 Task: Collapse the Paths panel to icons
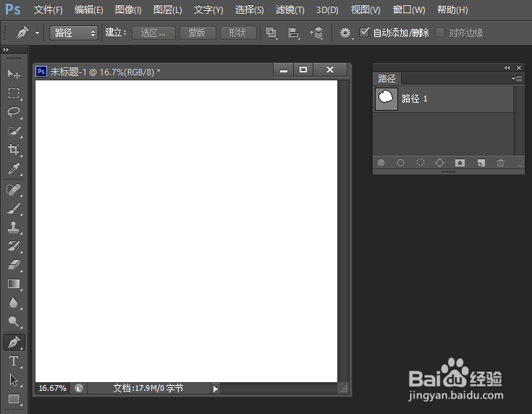point(507,67)
